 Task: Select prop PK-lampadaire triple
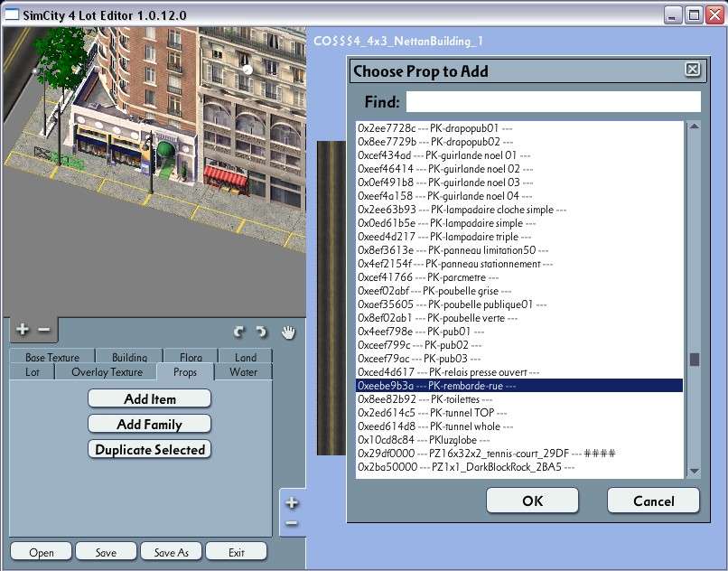pos(519,237)
